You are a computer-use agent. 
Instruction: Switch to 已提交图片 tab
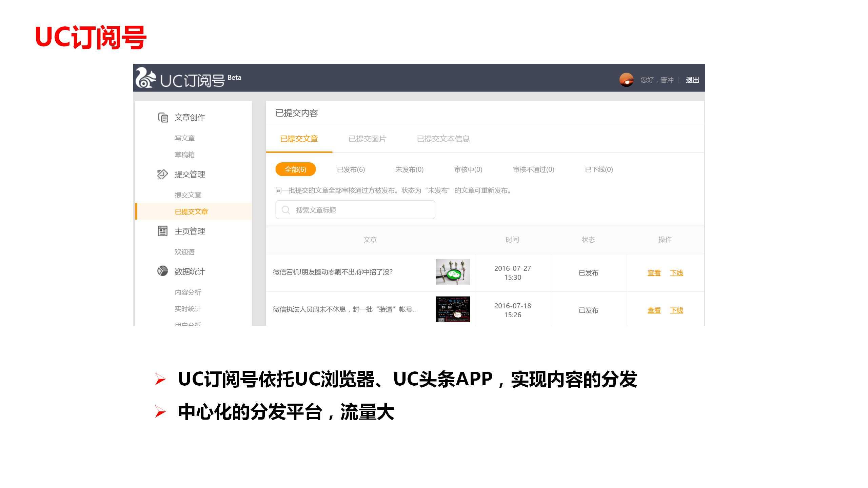(x=367, y=139)
